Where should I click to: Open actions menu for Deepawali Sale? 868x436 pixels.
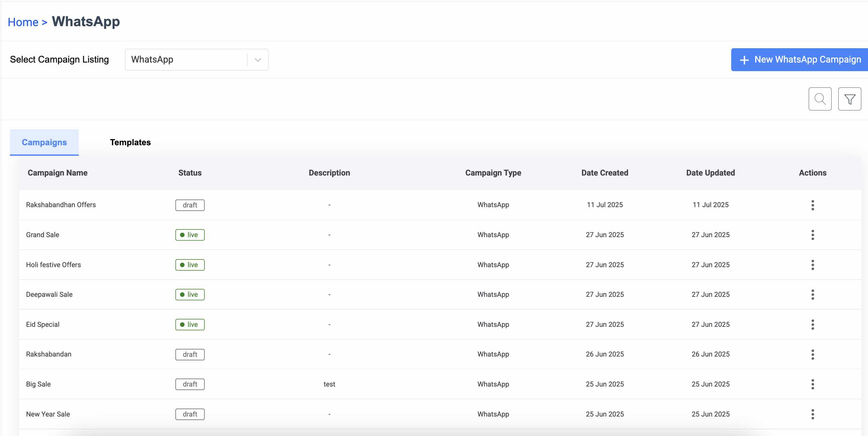click(813, 294)
